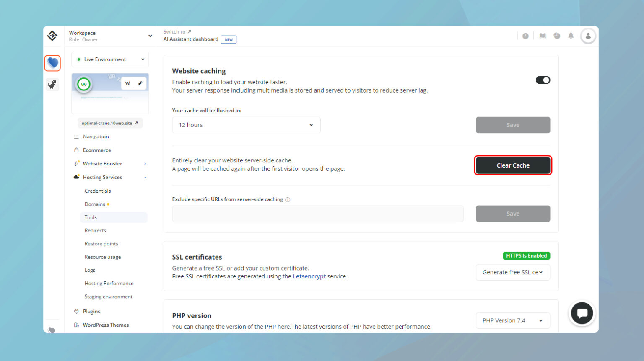
Task: Open the Live Environment selector
Action: 110,59
